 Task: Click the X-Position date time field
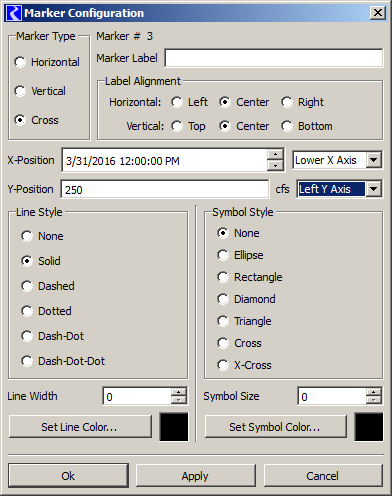coord(165,161)
